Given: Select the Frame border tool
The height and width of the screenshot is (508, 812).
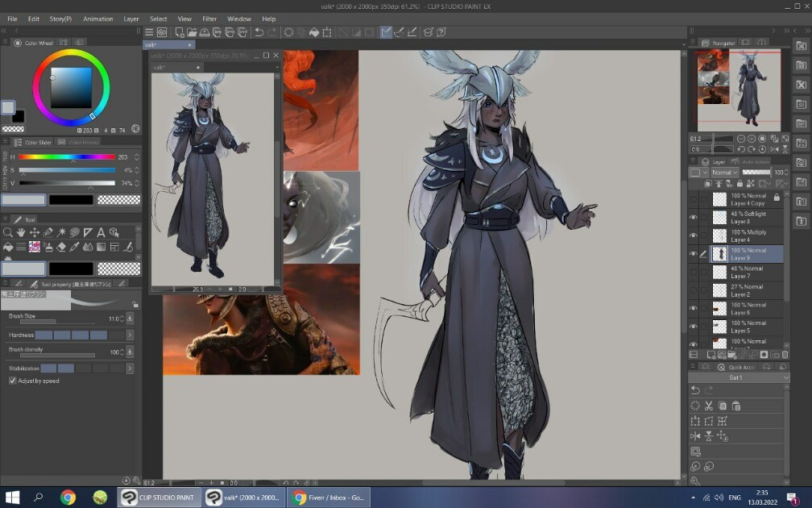Looking at the screenshot, I should 114,247.
